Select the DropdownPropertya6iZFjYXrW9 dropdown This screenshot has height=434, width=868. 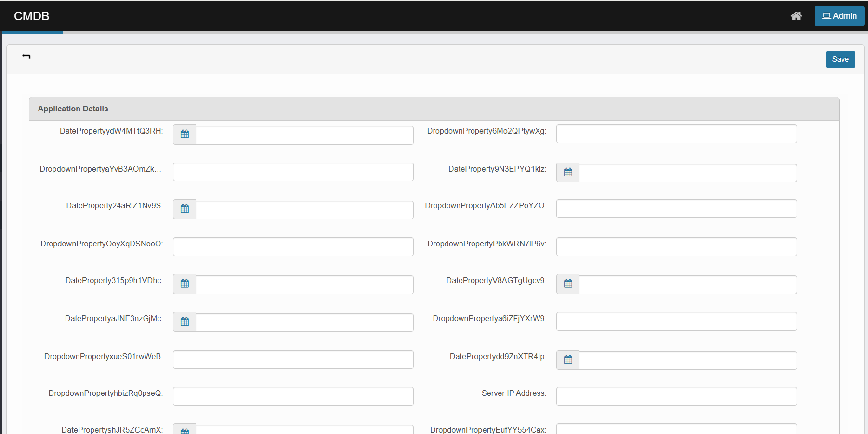(x=676, y=322)
